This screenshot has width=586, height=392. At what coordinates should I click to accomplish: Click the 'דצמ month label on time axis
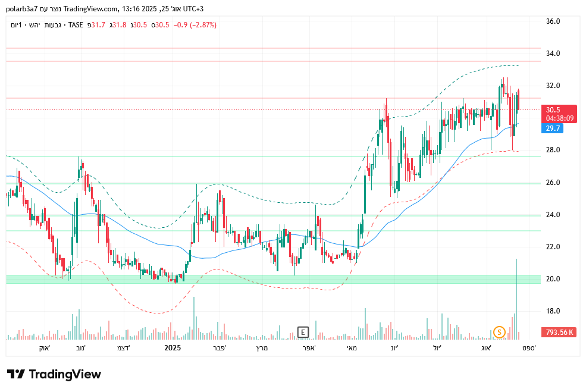[123, 348]
